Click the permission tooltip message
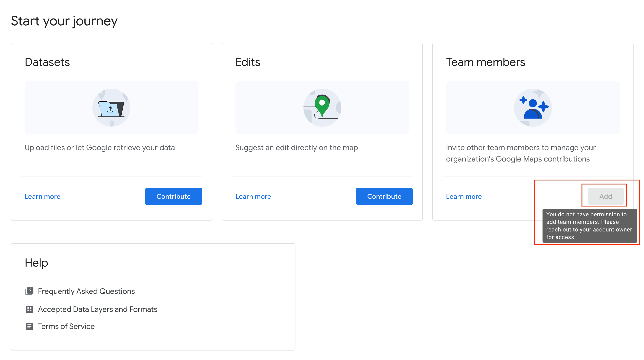Screen dimensions: 644x360 tap(589, 226)
